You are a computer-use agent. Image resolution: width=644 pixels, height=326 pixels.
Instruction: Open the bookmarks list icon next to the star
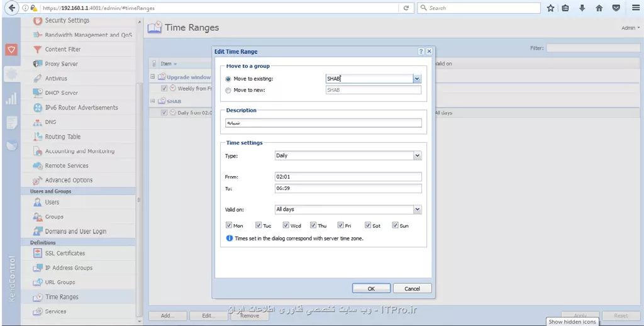point(565,8)
